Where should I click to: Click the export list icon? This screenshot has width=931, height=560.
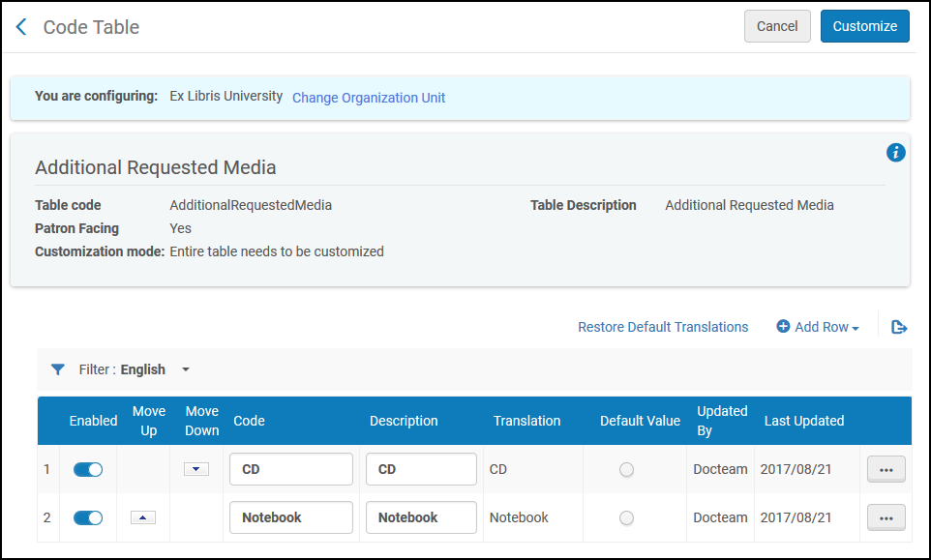[899, 327]
